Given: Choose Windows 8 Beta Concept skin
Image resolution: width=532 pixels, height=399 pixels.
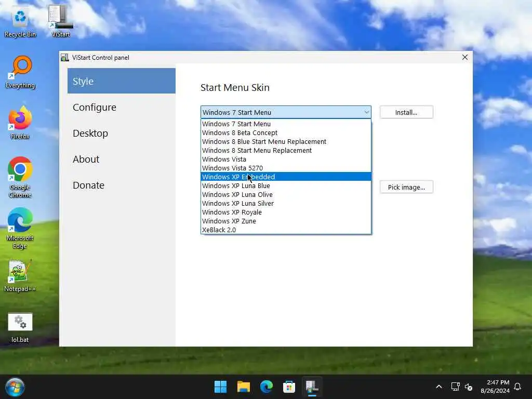Looking at the screenshot, I should [x=286, y=132].
